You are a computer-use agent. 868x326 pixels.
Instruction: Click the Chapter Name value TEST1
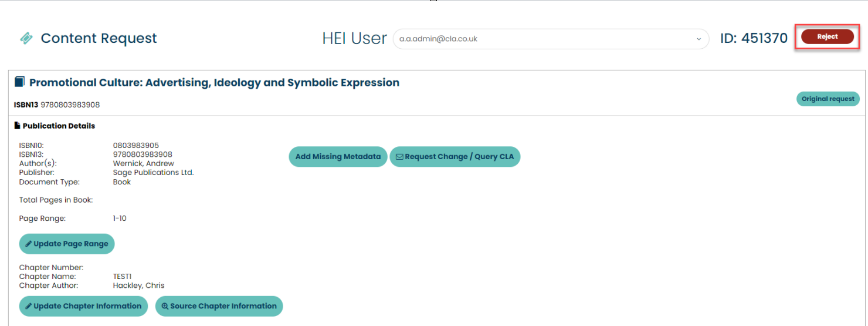[123, 276]
